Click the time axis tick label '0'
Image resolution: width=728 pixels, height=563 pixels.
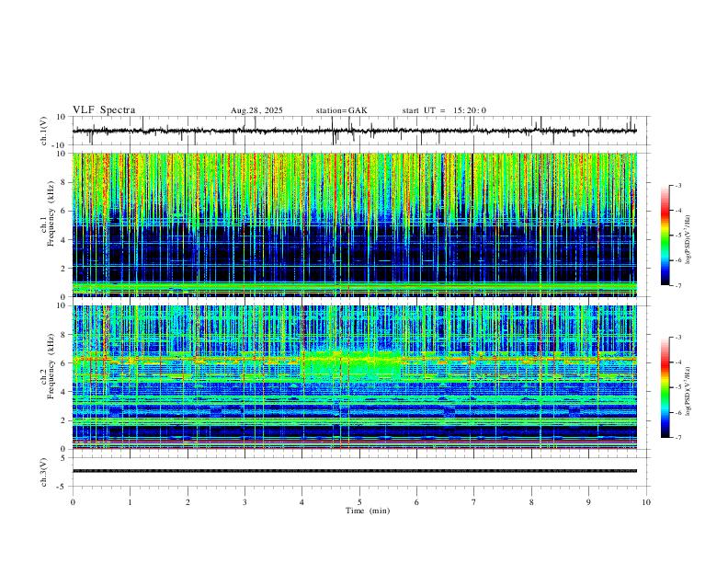tap(73, 502)
